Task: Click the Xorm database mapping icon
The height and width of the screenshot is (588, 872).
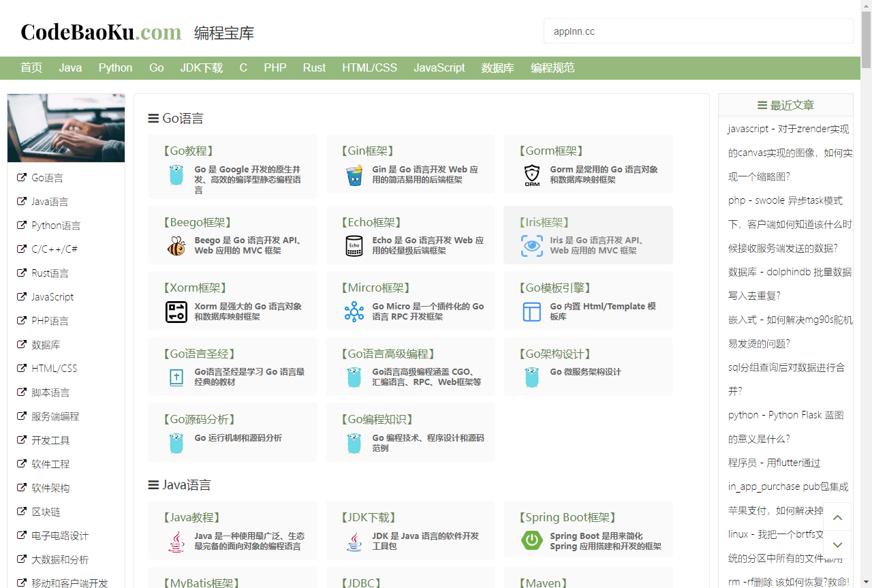Action: point(176,311)
